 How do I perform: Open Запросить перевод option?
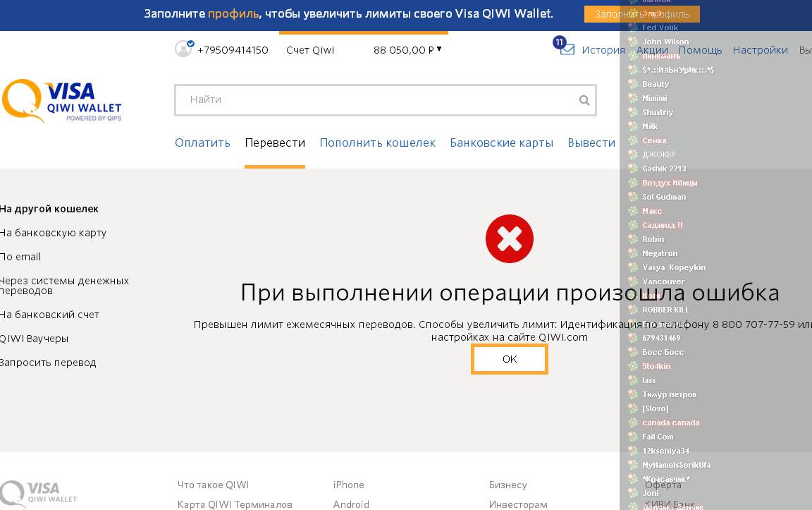[48, 363]
